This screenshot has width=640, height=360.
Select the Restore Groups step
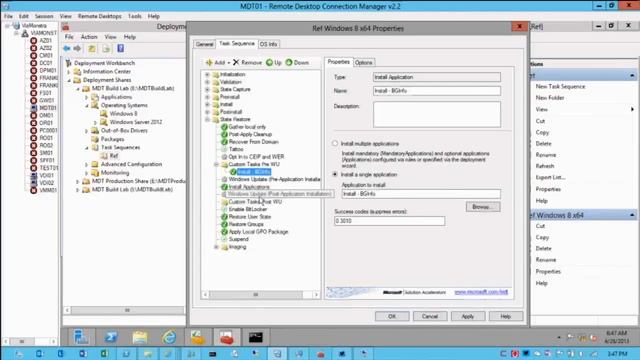(x=246, y=224)
